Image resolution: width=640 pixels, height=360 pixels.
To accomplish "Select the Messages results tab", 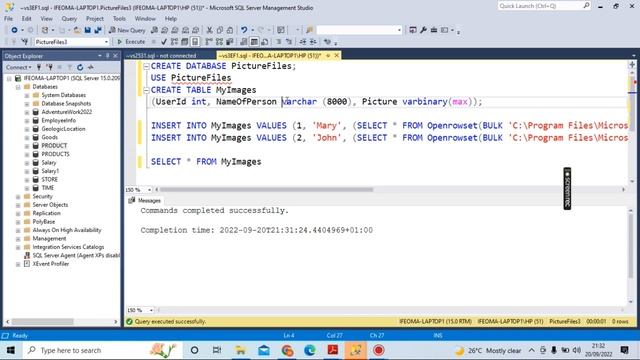I will (145, 200).
